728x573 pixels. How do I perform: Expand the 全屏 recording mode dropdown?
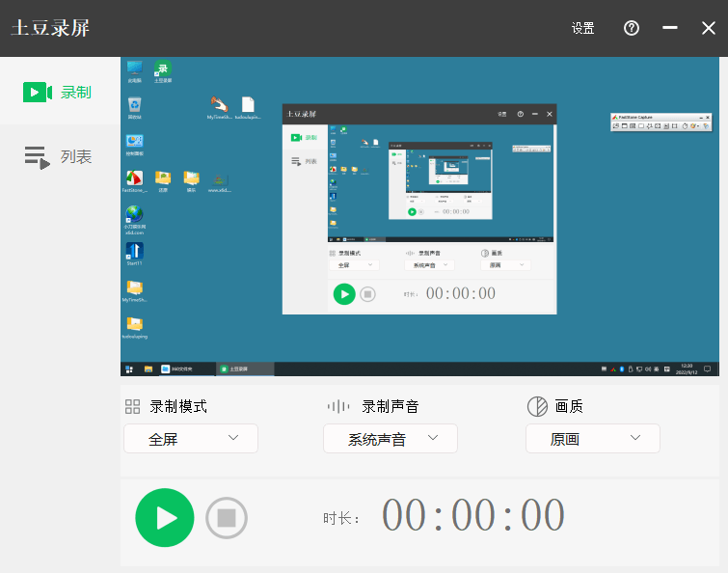tap(191, 439)
